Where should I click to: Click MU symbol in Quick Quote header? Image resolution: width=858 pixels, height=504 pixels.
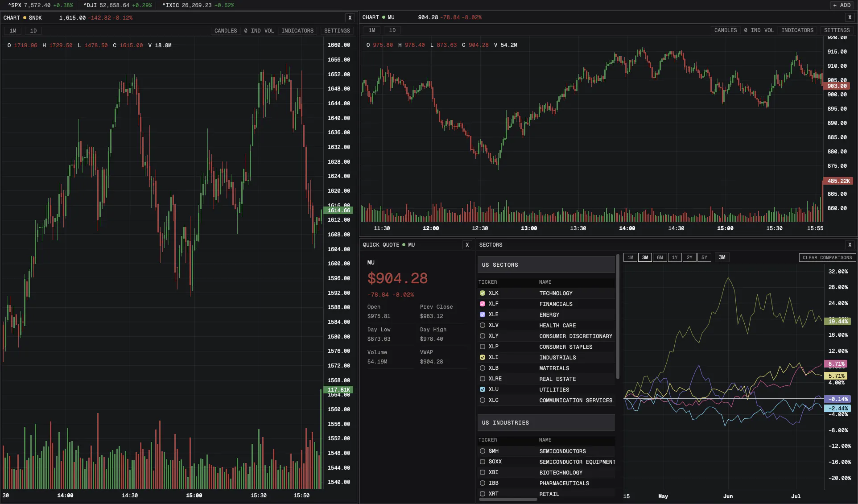click(412, 245)
